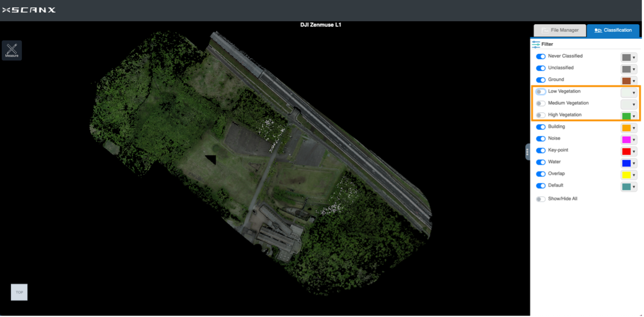Open the Water color dropdown arrow

[x=634, y=164]
